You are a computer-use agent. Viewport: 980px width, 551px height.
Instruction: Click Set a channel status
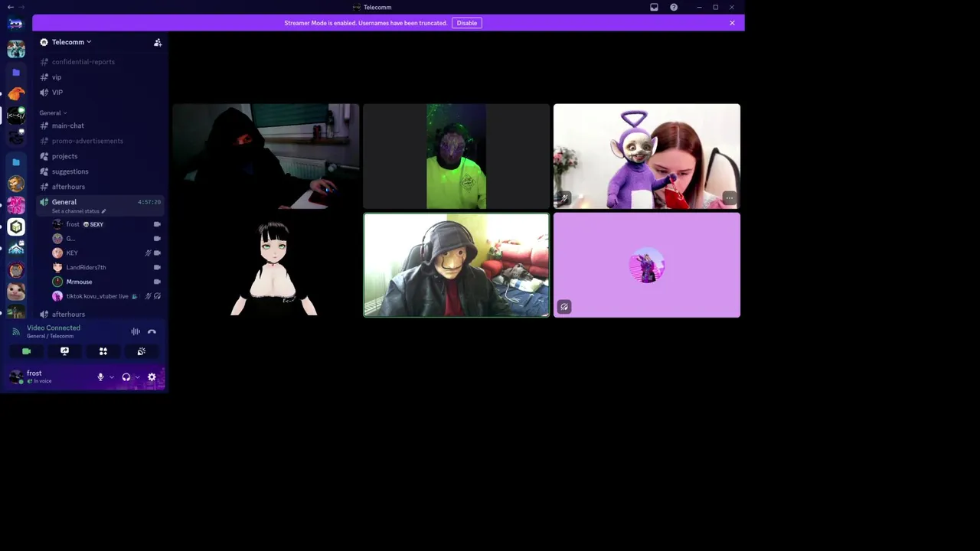tap(79, 211)
